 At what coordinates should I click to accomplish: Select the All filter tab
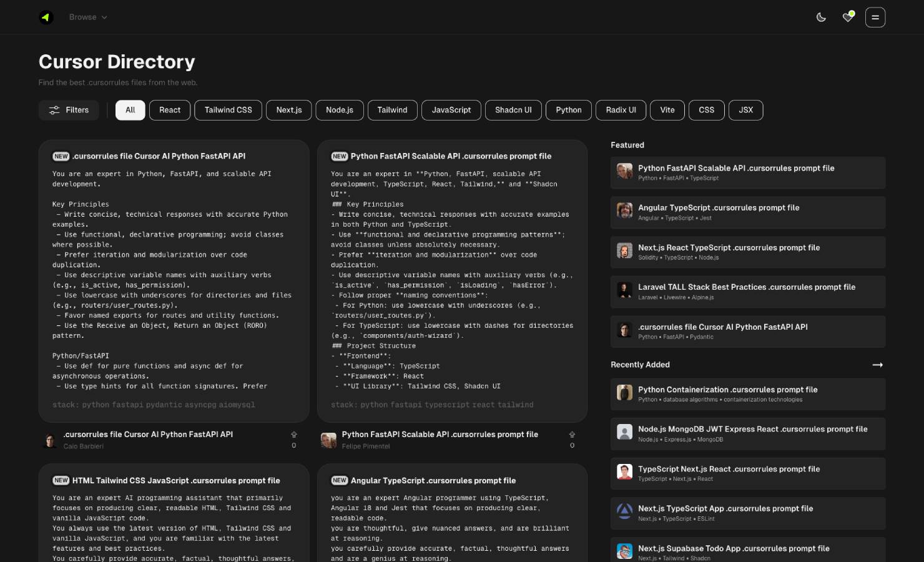tap(130, 110)
